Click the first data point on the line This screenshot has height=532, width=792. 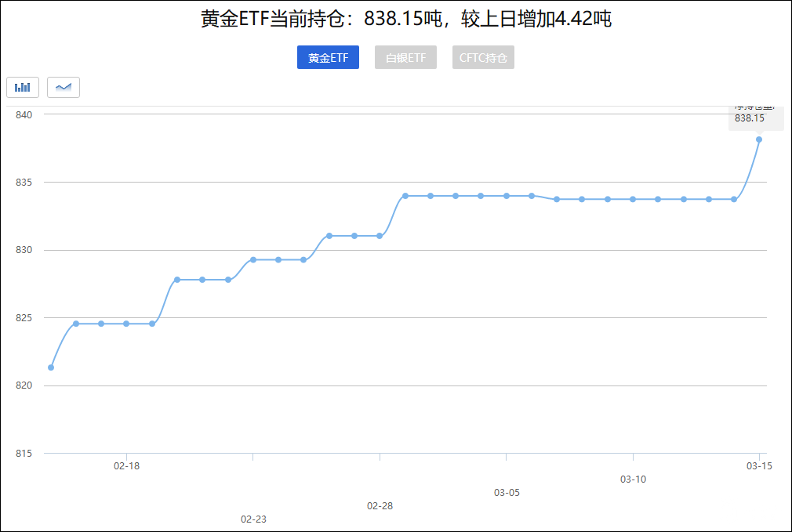coord(51,367)
